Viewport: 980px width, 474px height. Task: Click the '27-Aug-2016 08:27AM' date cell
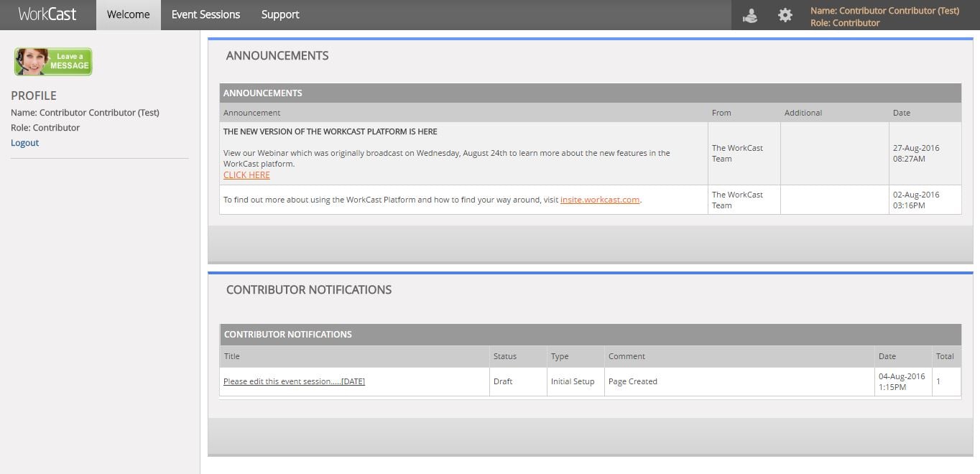(x=925, y=154)
